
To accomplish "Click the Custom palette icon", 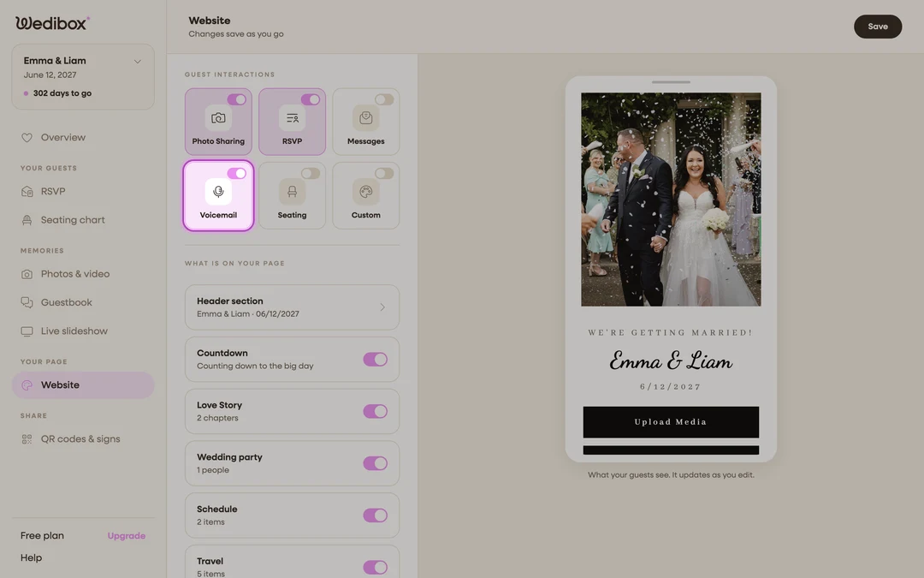I will [366, 192].
